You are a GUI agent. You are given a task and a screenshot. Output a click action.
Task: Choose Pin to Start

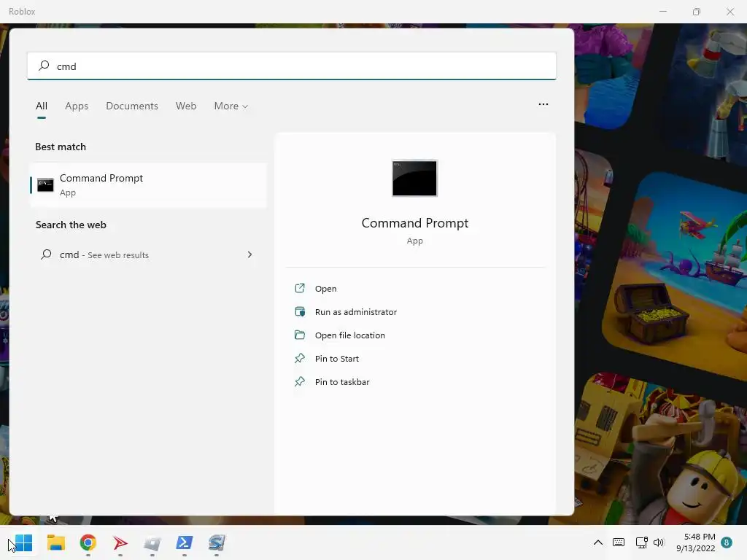[x=337, y=359]
